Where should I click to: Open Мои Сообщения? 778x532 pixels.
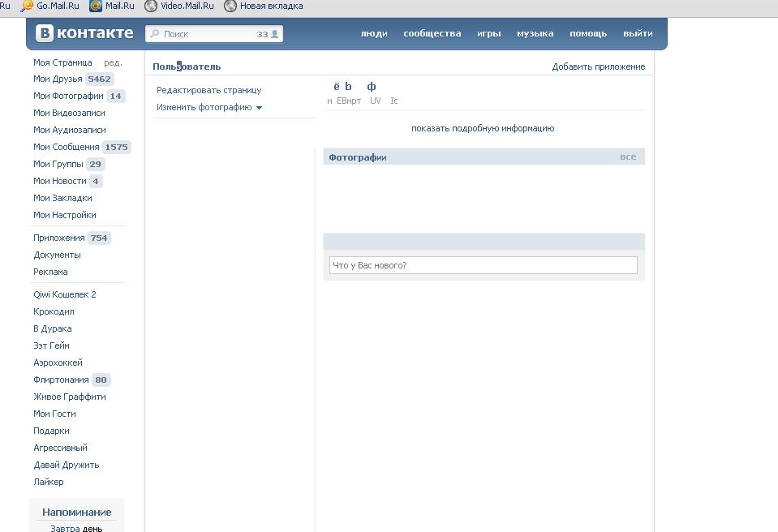(x=66, y=147)
